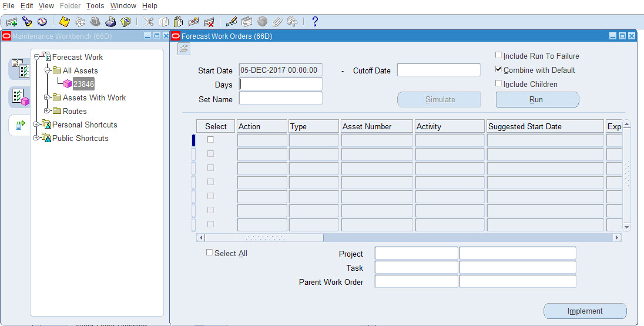Click the grid vertical scroll up arrow

(x=626, y=124)
